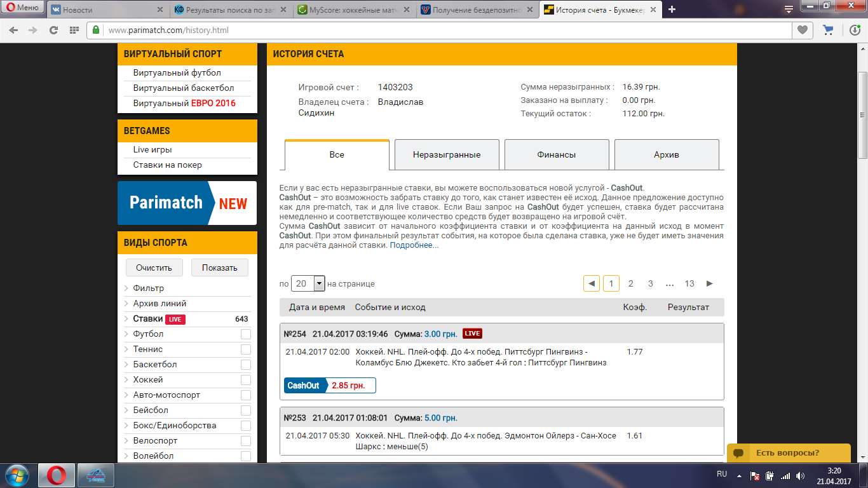This screenshot has width=868, height=488.
Task: Open the Action Center flag icon
Action: [754, 475]
